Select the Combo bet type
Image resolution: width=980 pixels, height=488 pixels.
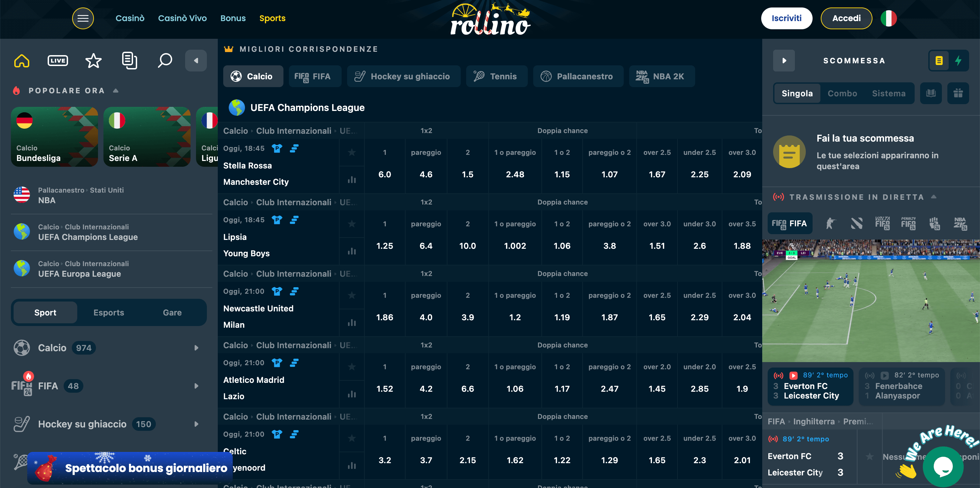pos(842,93)
